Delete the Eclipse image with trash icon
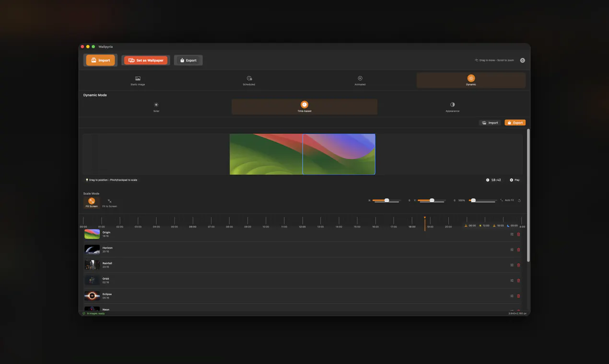Screen dimensions: 609x364 pos(518,296)
